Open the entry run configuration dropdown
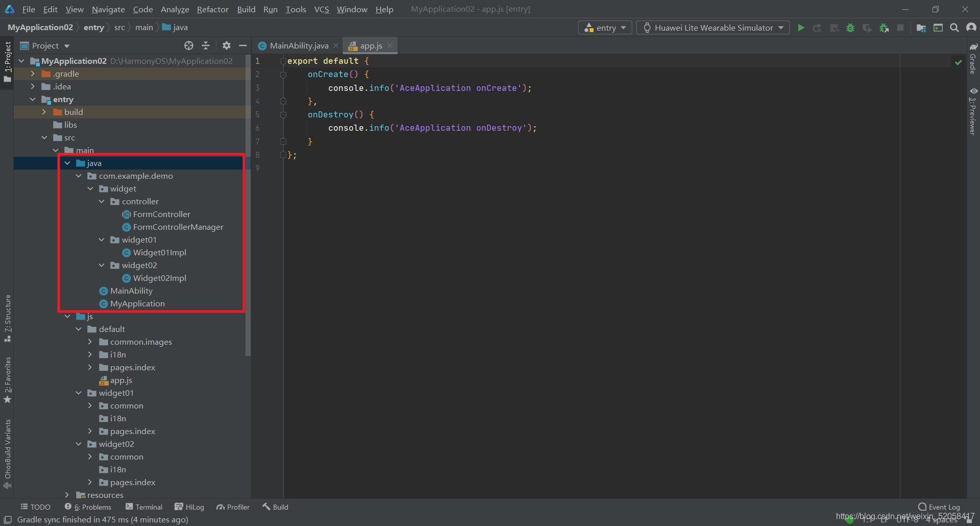 point(605,28)
